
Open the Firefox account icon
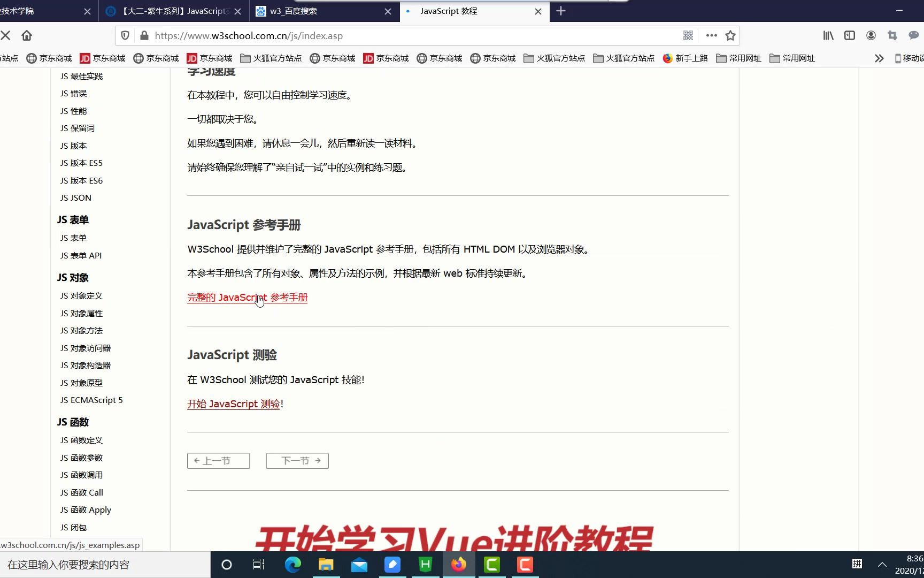pyautogui.click(x=871, y=35)
